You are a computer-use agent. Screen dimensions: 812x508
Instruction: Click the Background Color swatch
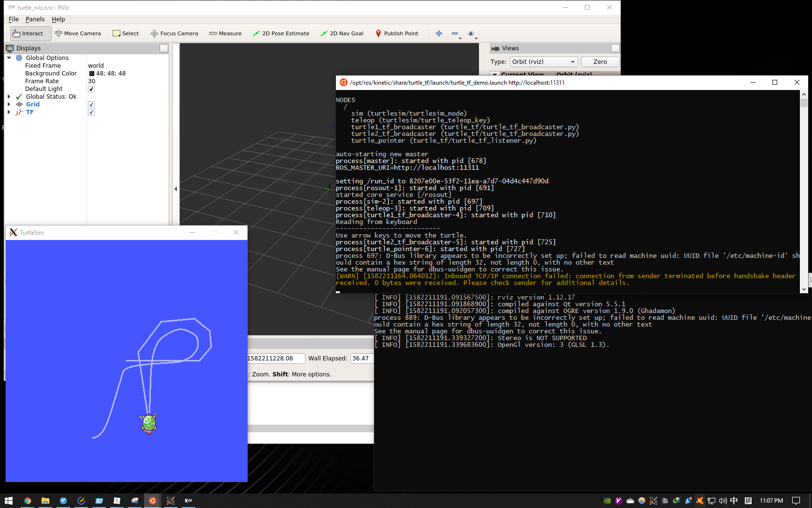click(92, 74)
